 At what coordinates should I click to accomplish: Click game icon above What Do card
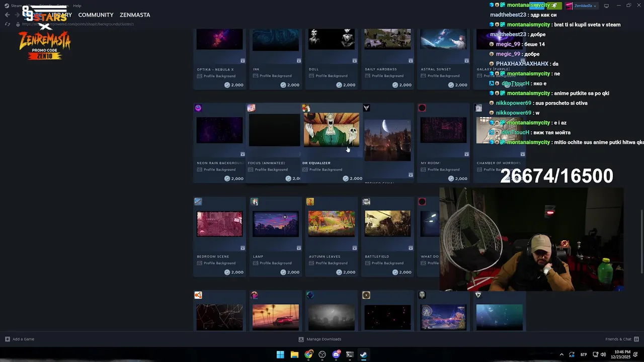point(422,202)
